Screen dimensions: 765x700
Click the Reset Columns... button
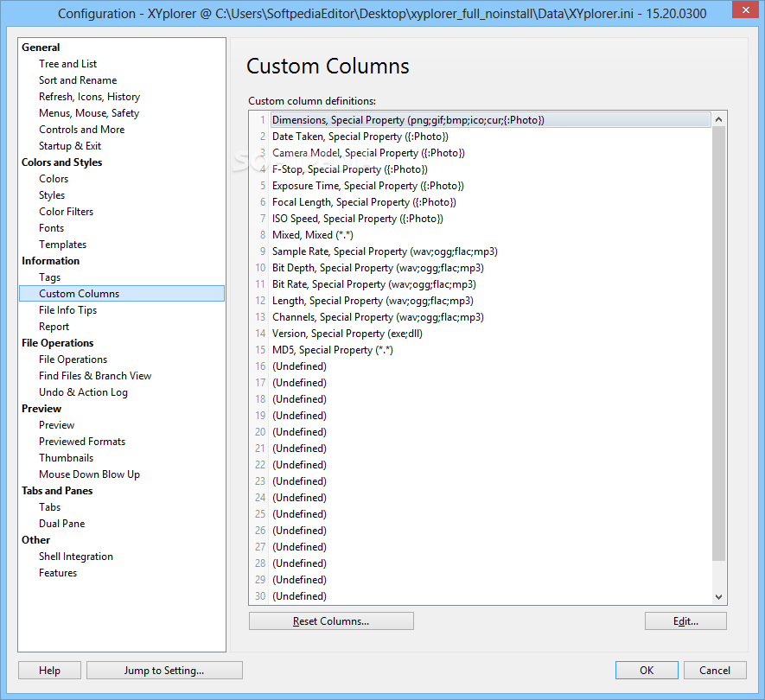coord(331,621)
